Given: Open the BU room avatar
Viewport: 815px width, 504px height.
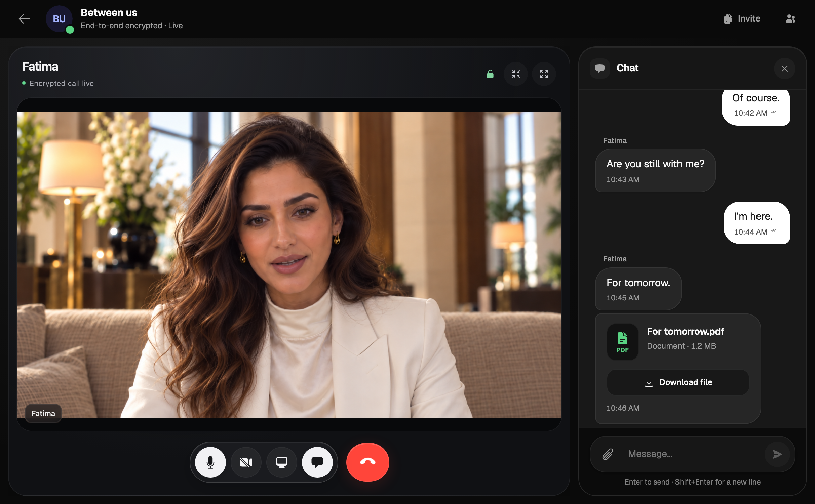Looking at the screenshot, I should 59,19.
